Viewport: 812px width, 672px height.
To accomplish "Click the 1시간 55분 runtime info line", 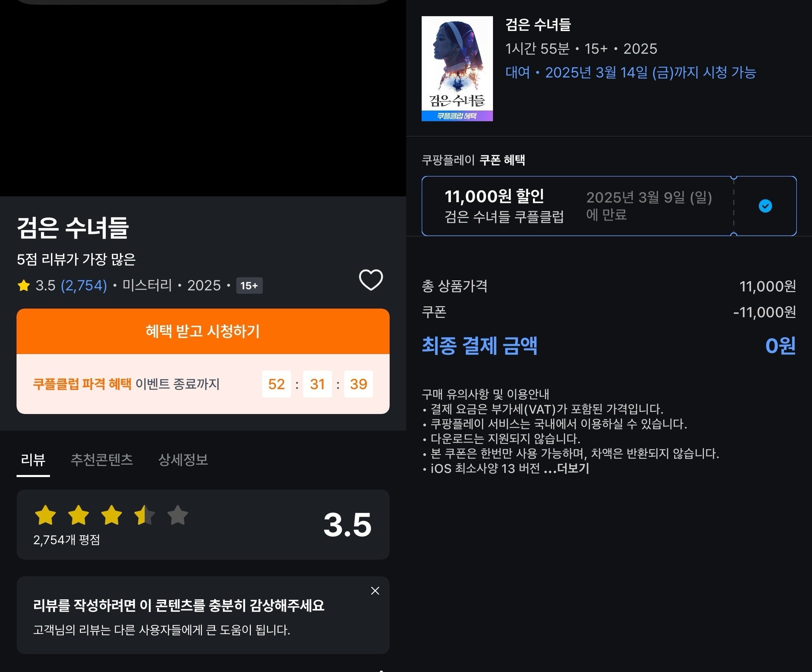I will 581,49.
